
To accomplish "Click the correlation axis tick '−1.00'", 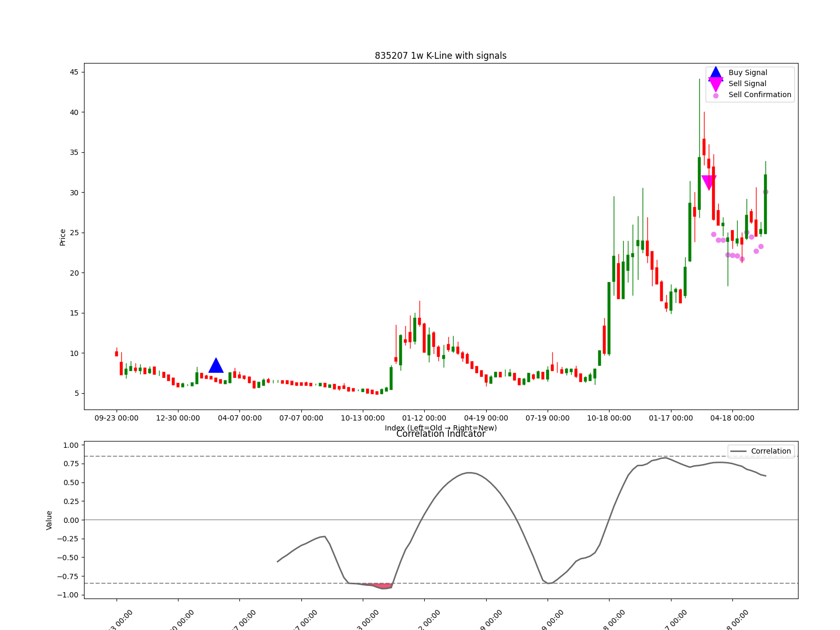I will (68, 595).
